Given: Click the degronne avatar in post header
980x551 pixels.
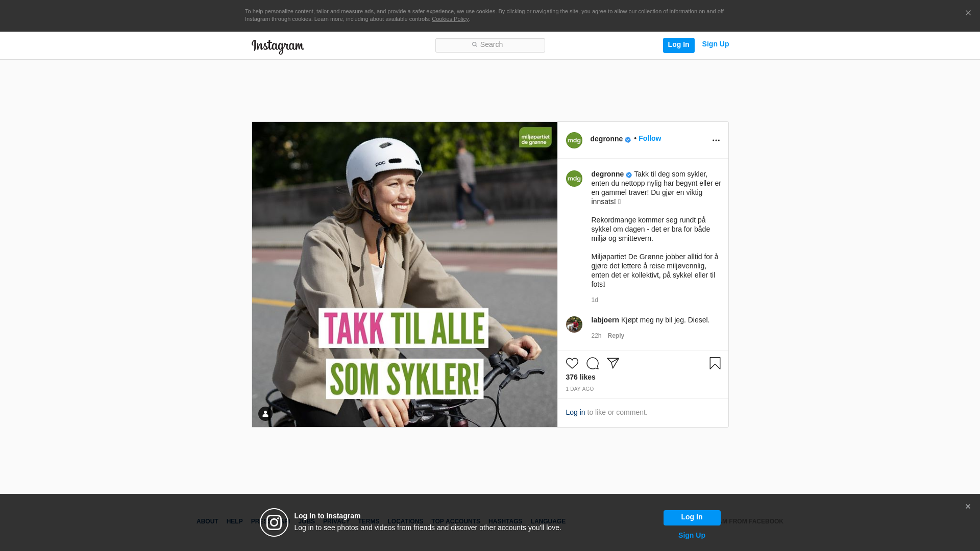Looking at the screenshot, I should pyautogui.click(x=574, y=140).
